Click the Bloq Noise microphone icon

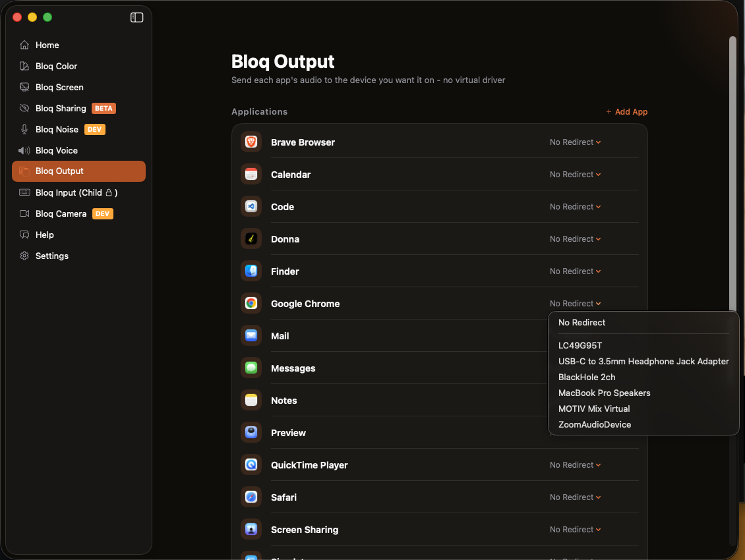click(x=24, y=129)
